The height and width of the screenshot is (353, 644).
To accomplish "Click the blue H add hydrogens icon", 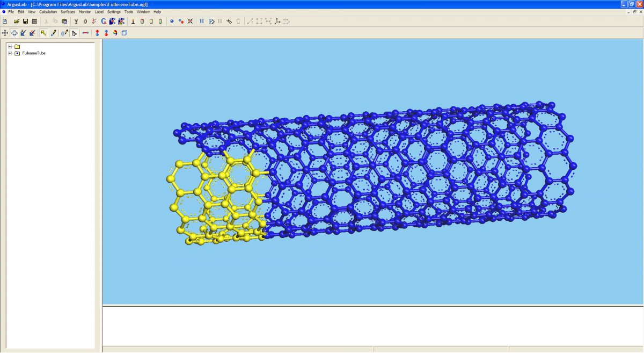I will pyautogui.click(x=202, y=21).
